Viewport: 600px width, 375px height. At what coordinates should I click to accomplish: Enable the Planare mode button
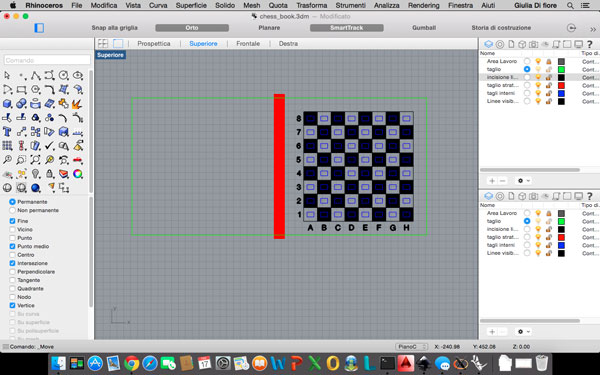tap(269, 28)
